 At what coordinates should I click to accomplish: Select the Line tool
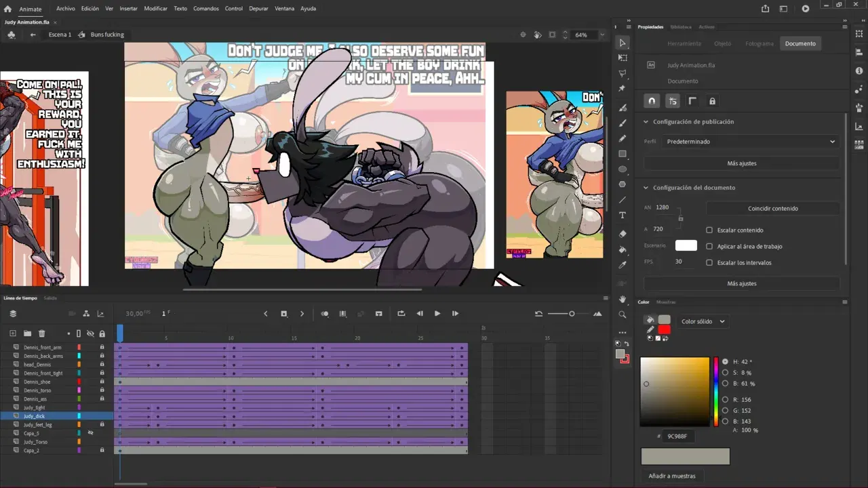coord(623,200)
